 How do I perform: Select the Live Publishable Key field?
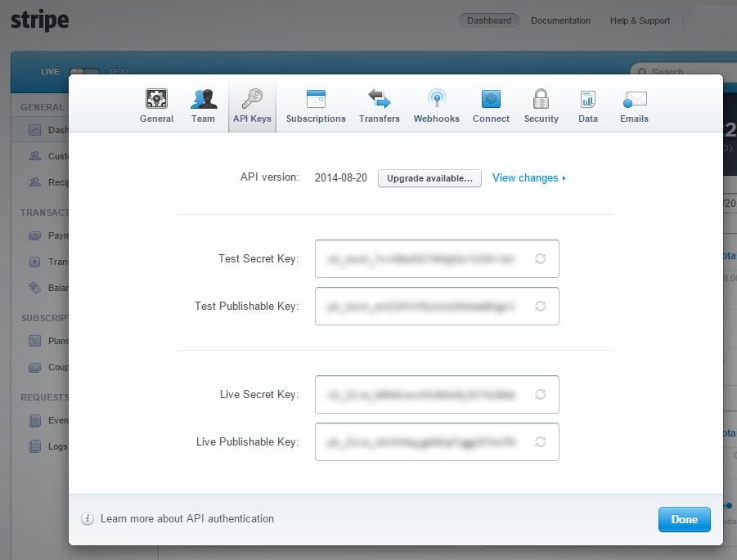[x=437, y=442]
